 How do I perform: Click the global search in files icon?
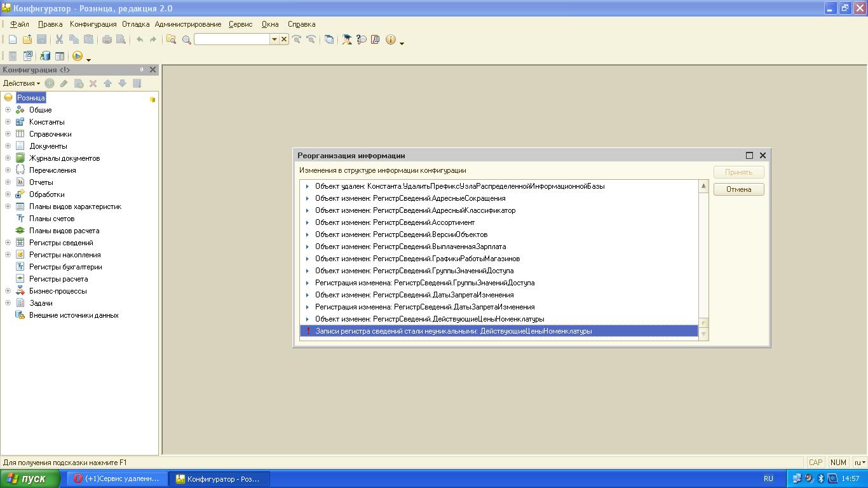click(x=171, y=39)
